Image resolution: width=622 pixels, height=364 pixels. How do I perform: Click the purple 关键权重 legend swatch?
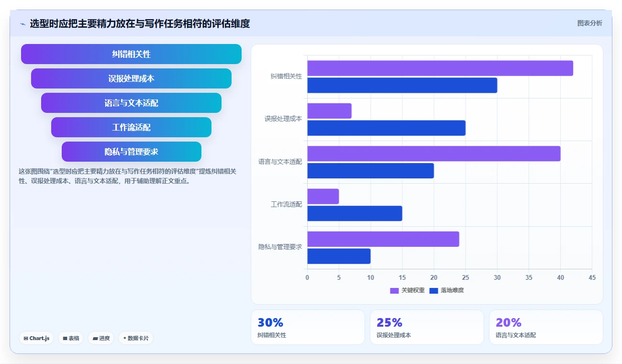pyautogui.click(x=394, y=290)
